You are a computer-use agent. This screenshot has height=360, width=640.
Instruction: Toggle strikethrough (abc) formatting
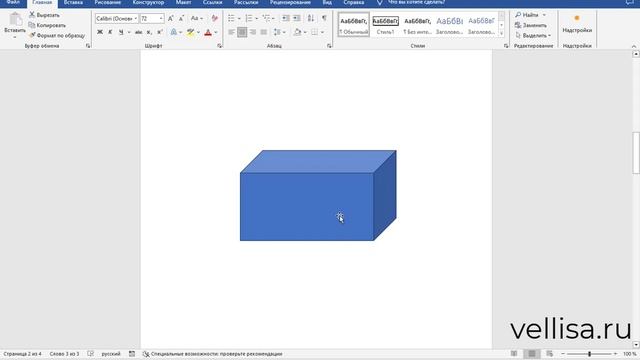point(138,32)
